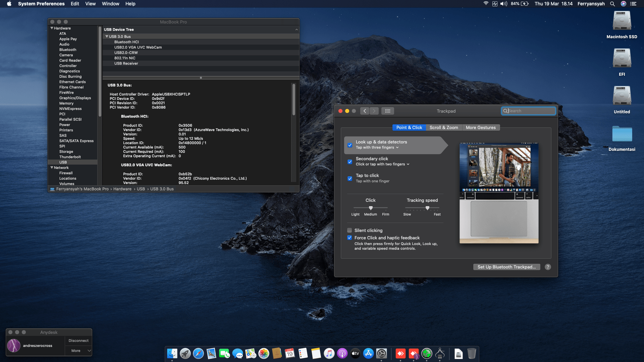This screenshot has width=644, height=362.
Task: Click Hardware in the path bar
Action: tap(122, 189)
